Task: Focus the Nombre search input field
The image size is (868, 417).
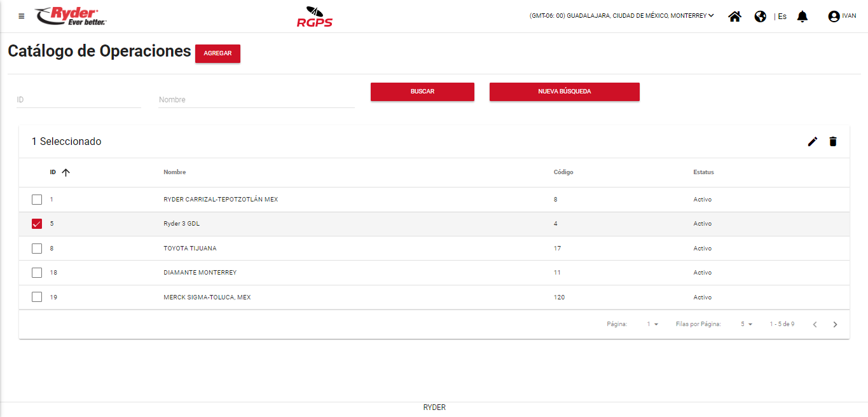Action: coord(256,100)
